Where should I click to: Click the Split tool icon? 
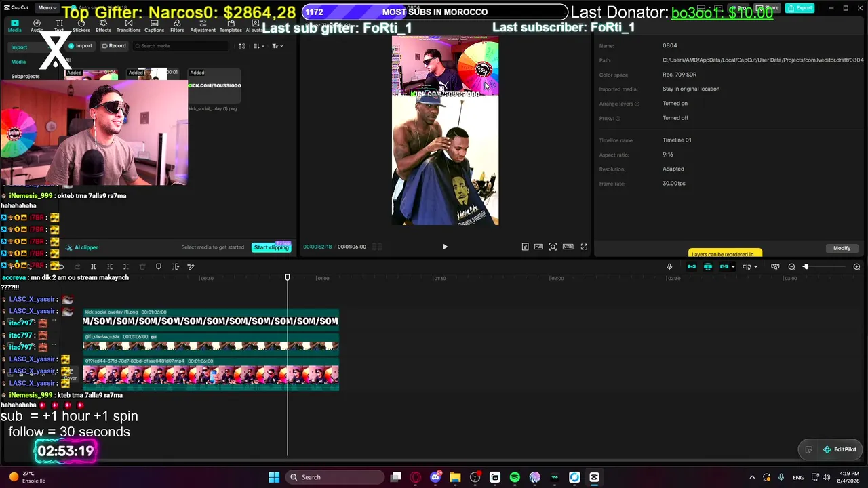pos(94,266)
